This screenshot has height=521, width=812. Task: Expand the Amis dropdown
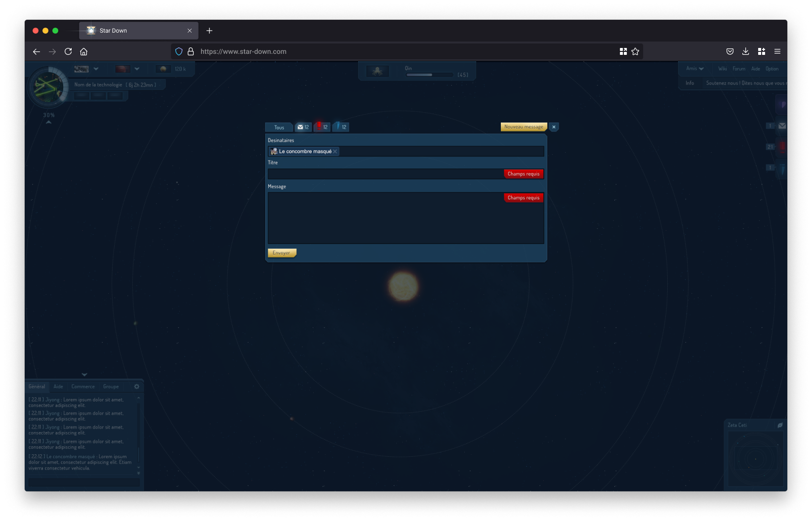coord(694,69)
